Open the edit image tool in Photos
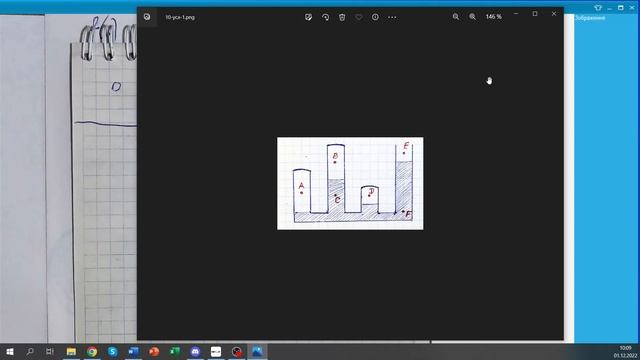Image resolution: width=640 pixels, height=360 pixels. [x=309, y=17]
